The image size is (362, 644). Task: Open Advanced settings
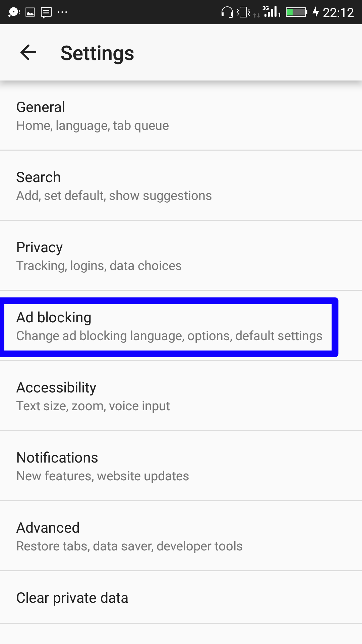pyautogui.click(x=181, y=536)
